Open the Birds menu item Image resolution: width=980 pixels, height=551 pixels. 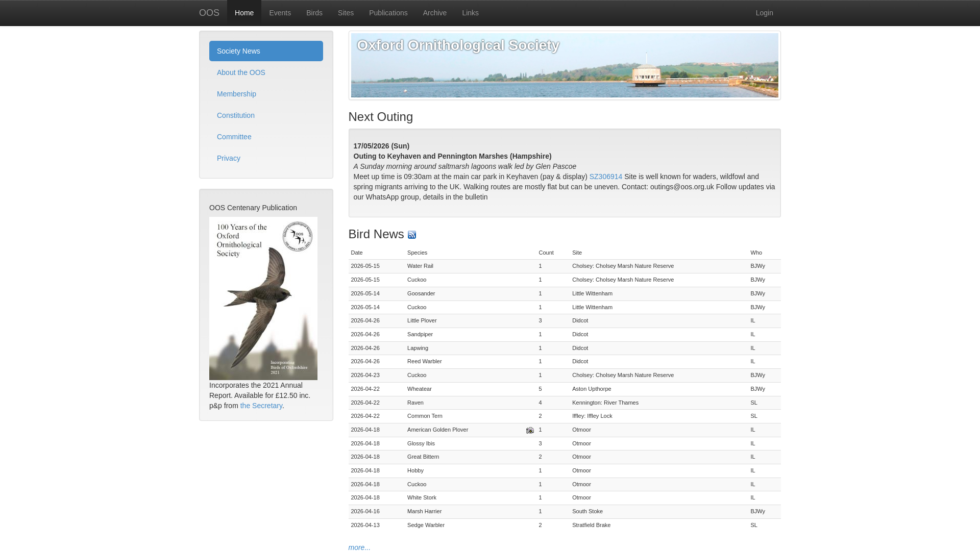(314, 13)
